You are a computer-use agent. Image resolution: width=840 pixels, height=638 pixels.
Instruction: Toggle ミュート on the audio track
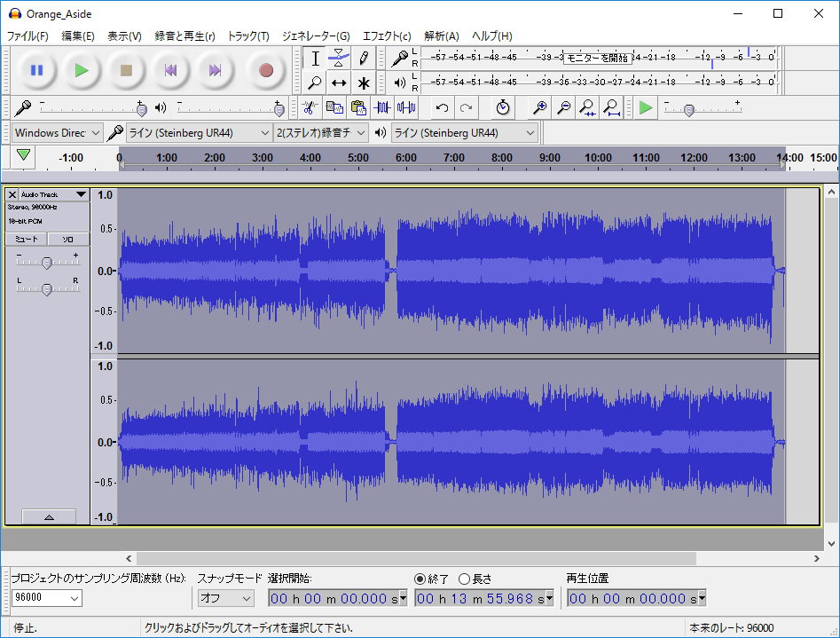pyautogui.click(x=27, y=240)
